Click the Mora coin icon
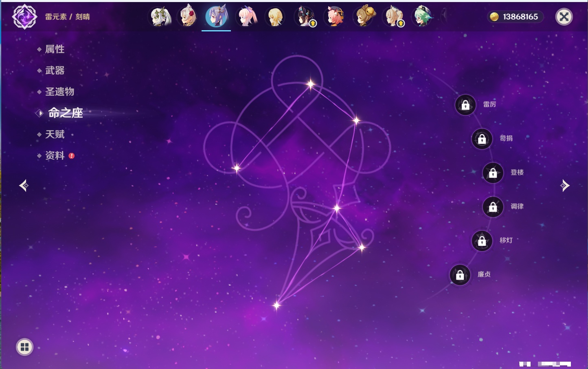 [494, 17]
